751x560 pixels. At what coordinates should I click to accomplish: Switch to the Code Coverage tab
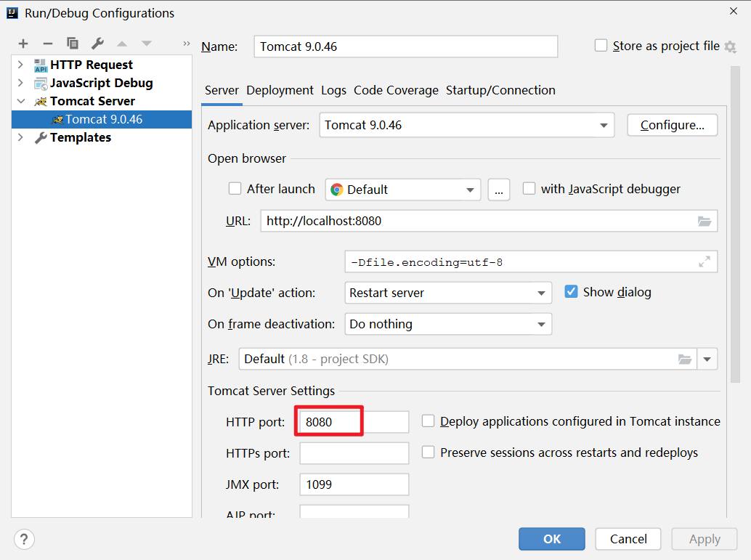coord(396,91)
